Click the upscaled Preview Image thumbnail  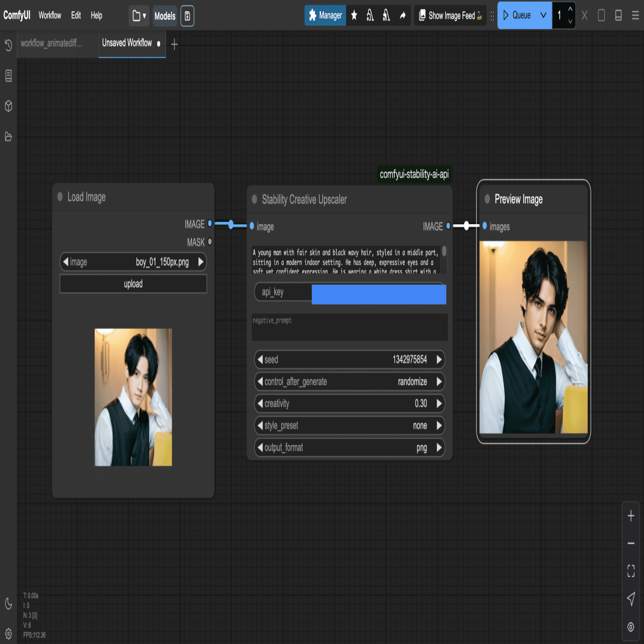(x=533, y=337)
